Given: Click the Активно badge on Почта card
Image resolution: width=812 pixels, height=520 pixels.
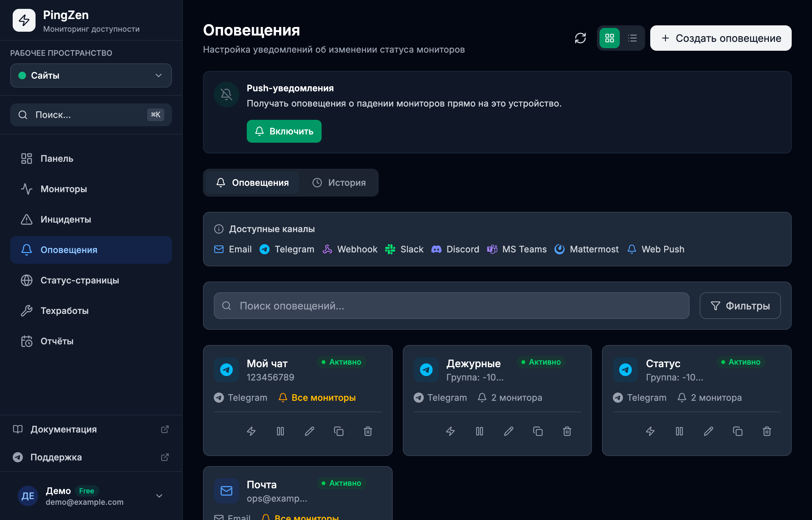Looking at the screenshot, I should click(x=342, y=483).
